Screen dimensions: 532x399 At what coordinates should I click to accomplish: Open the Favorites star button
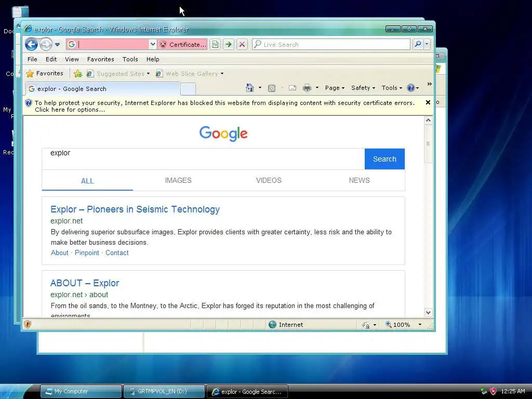45,73
